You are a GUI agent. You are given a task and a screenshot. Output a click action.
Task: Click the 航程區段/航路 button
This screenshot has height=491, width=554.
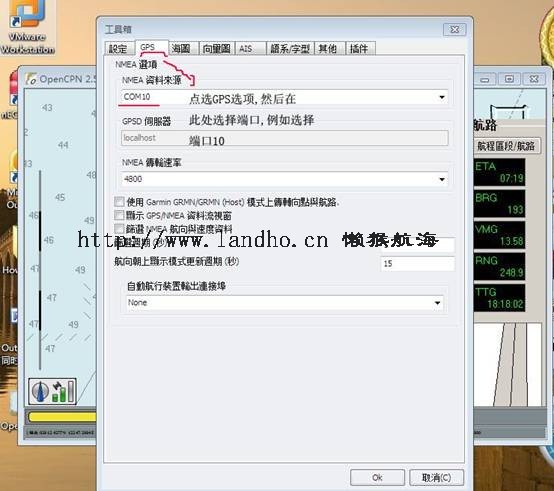[506, 146]
